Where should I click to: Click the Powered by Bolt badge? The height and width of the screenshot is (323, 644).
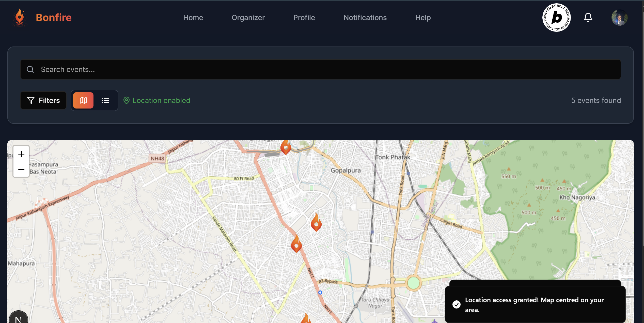(x=556, y=17)
